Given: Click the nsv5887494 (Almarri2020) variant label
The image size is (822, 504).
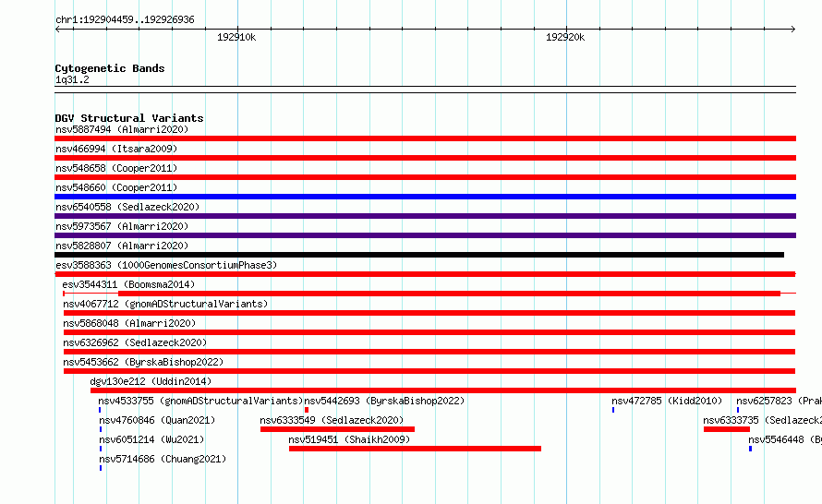Looking at the screenshot, I should (x=122, y=129).
